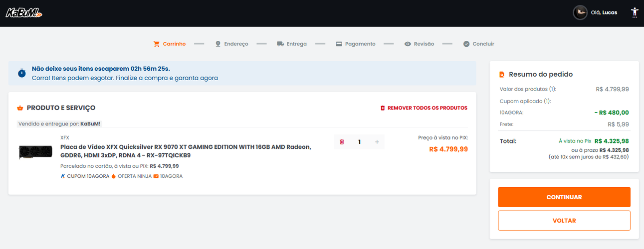
Task: Select the Pagamento card icon
Action: (339, 44)
